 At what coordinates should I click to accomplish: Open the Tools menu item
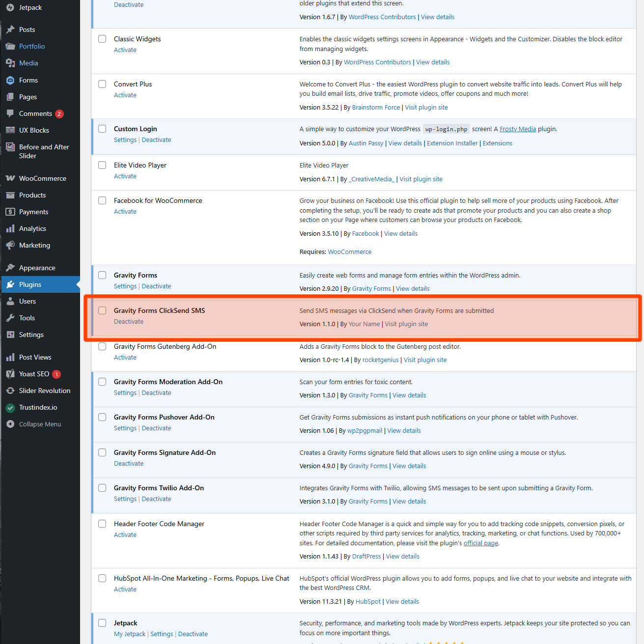tap(27, 318)
